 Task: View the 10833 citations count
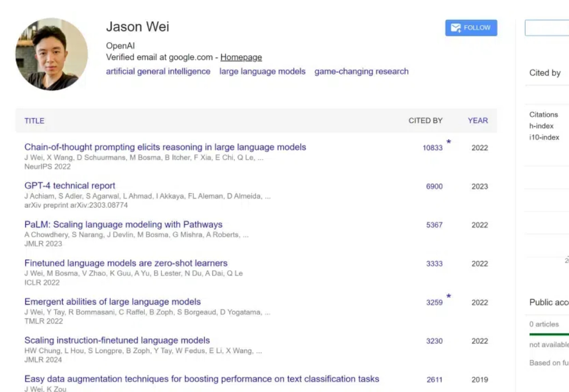tap(433, 148)
